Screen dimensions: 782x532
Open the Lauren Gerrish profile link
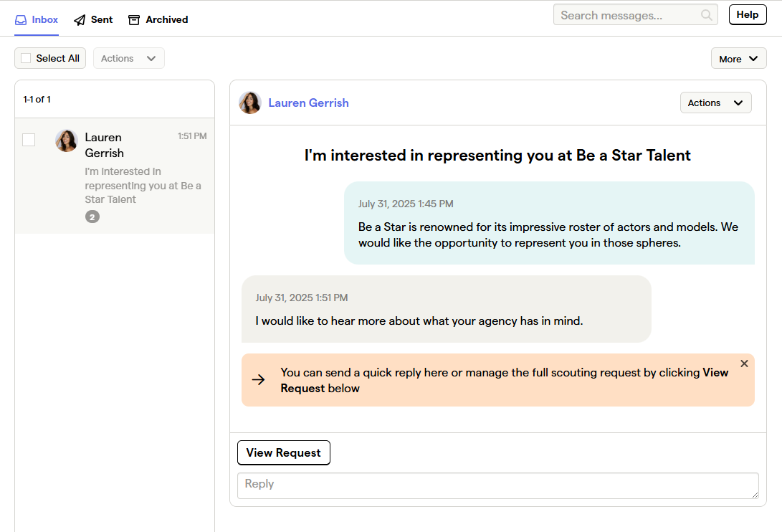(x=308, y=103)
